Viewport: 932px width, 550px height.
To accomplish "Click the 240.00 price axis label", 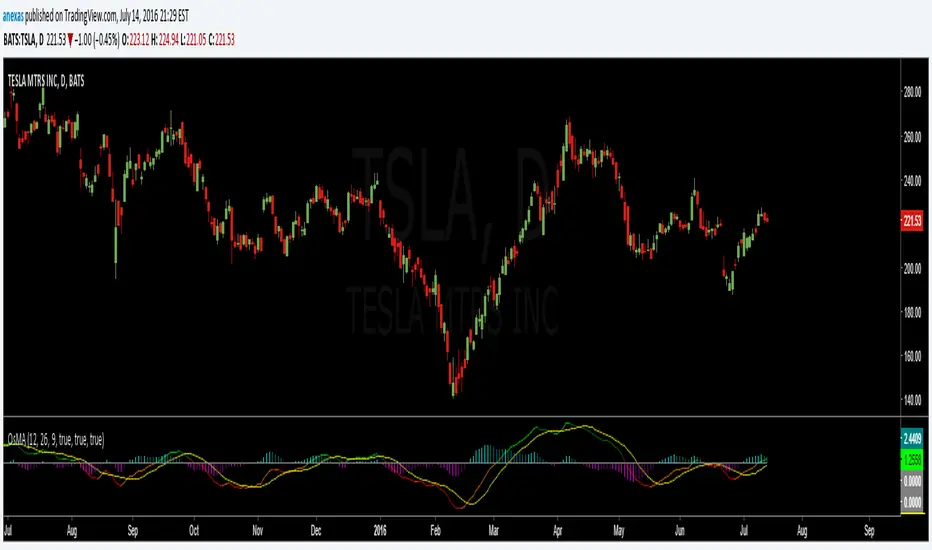I will (912, 181).
